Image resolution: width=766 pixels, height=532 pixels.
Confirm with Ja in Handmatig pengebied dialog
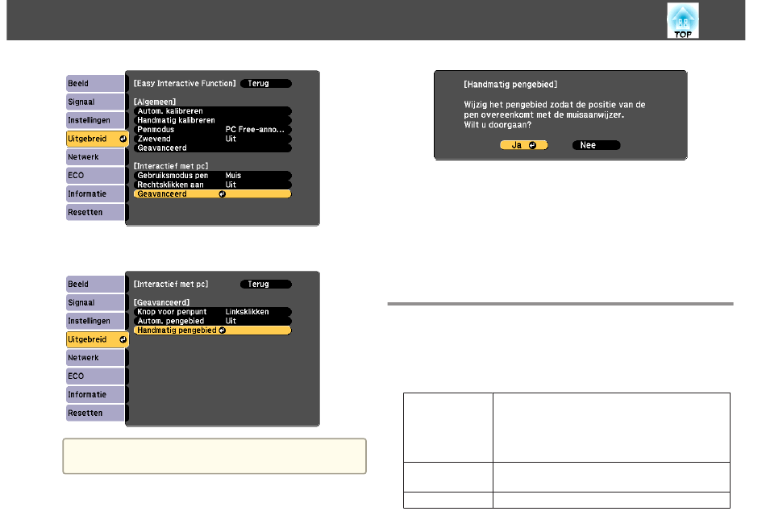click(x=523, y=145)
